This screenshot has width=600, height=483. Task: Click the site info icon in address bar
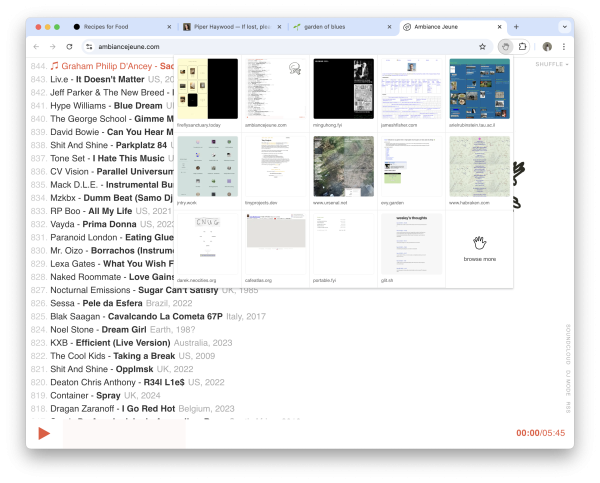88,46
